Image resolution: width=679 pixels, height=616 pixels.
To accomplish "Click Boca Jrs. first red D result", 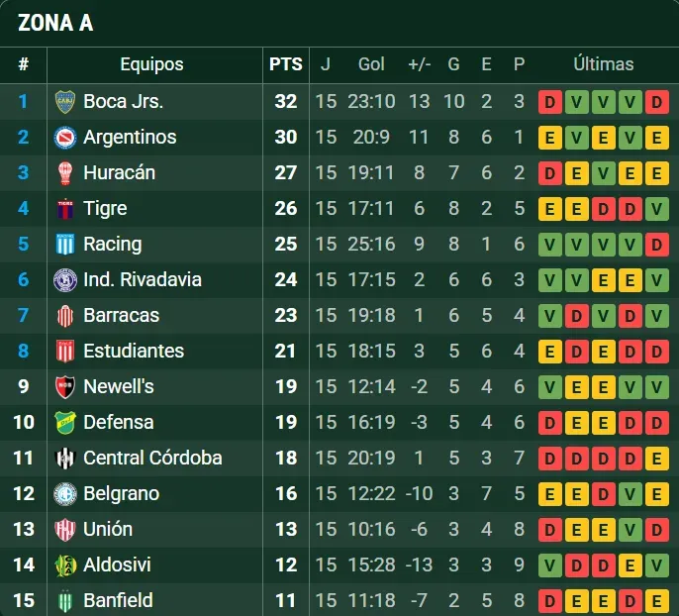I will 549,101.
